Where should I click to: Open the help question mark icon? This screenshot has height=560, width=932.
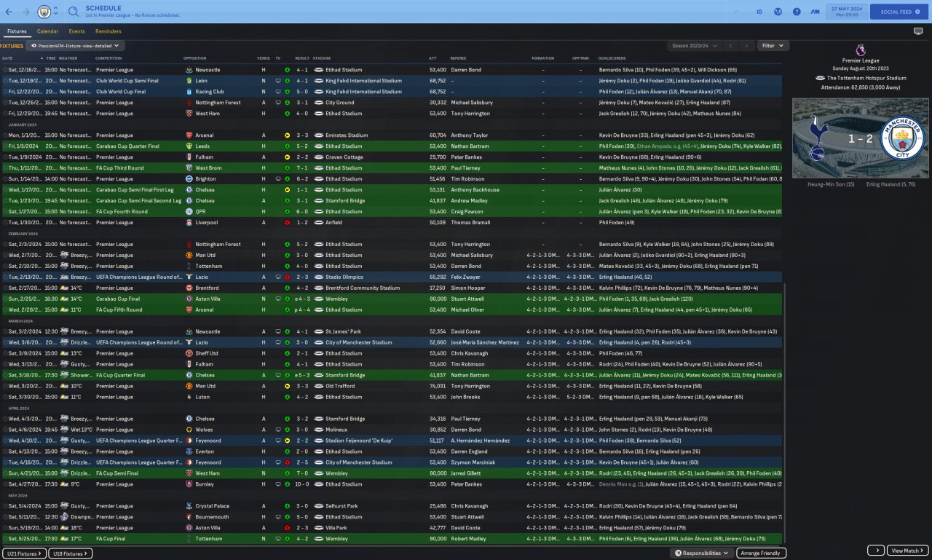click(797, 12)
